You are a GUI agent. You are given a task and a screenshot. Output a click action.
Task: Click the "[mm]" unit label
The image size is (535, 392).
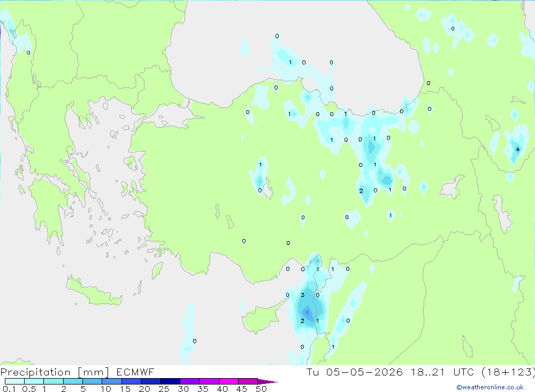94,372
